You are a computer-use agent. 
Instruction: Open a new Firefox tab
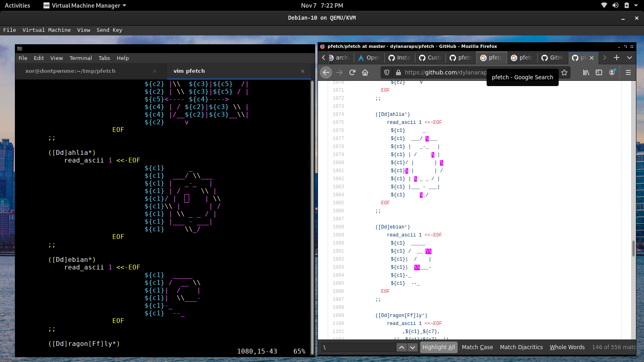tap(616, 58)
